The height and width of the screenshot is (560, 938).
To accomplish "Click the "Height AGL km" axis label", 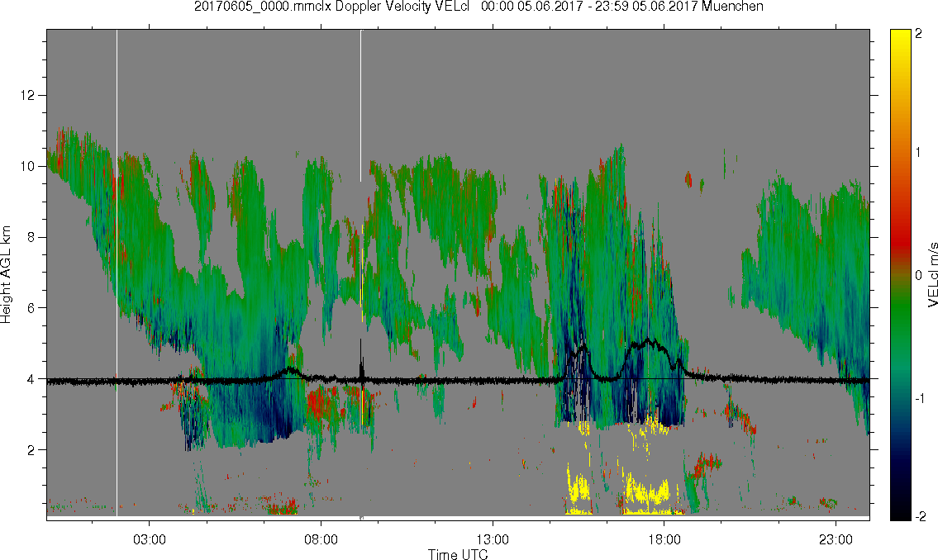I will [x=7, y=275].
